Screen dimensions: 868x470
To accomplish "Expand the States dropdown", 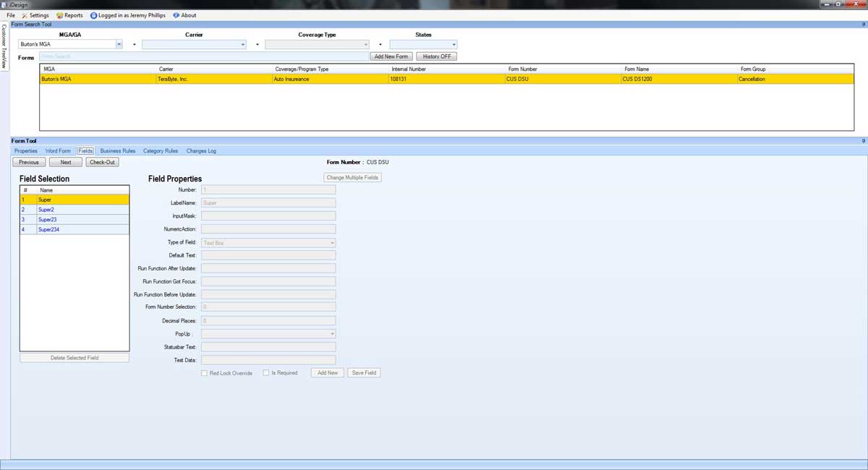I will pos(454,44).
